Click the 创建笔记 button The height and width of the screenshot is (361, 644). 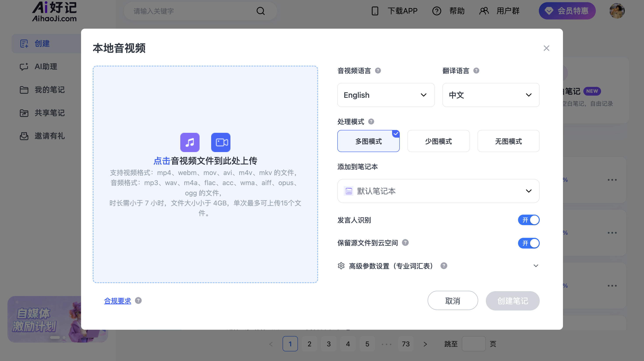(513, 301)
